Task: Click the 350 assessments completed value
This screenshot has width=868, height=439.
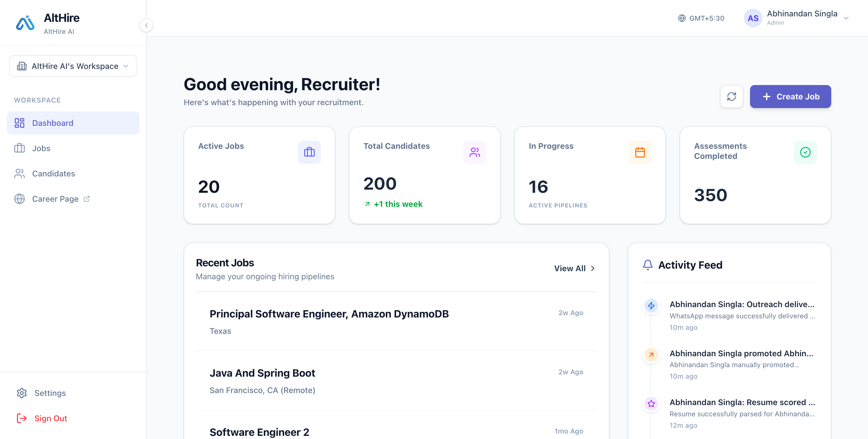Action: pyautogui.click(x=710, y=195)
